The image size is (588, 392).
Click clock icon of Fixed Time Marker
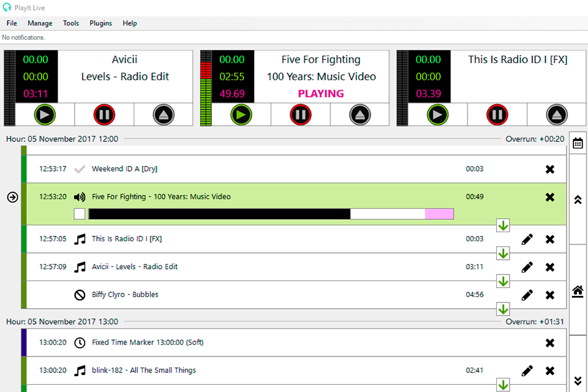(80, 342)
